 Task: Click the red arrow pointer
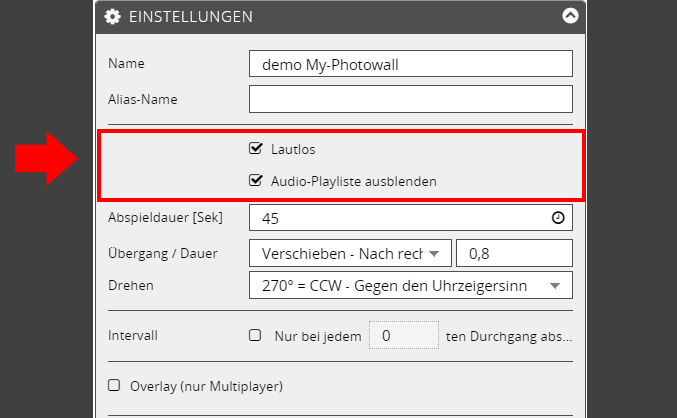pyautogui.click(x=47, y=159)
